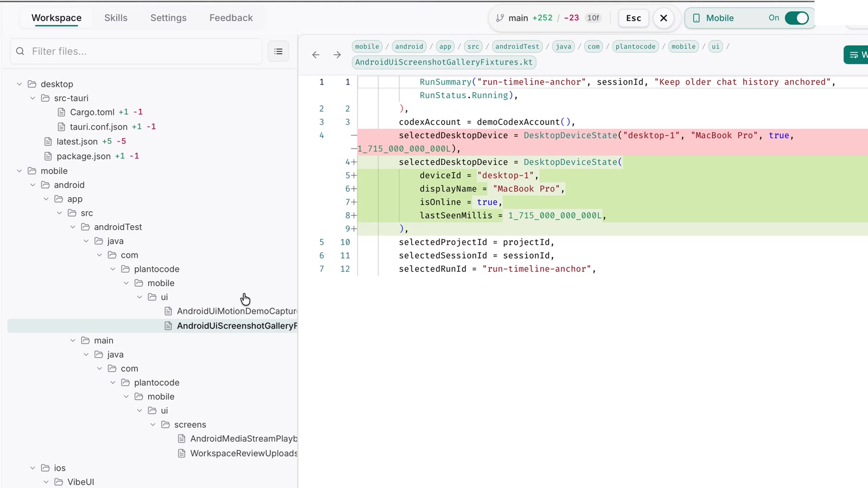Close the diff view with X button
The height and width of the screenshot is (488, 868).
click(663, 18)
